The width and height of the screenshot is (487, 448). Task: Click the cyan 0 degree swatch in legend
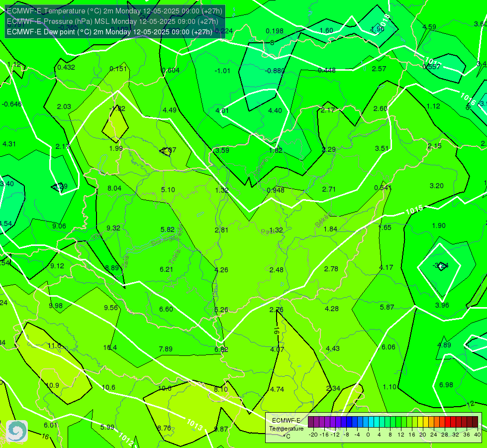tap(371, 422)
